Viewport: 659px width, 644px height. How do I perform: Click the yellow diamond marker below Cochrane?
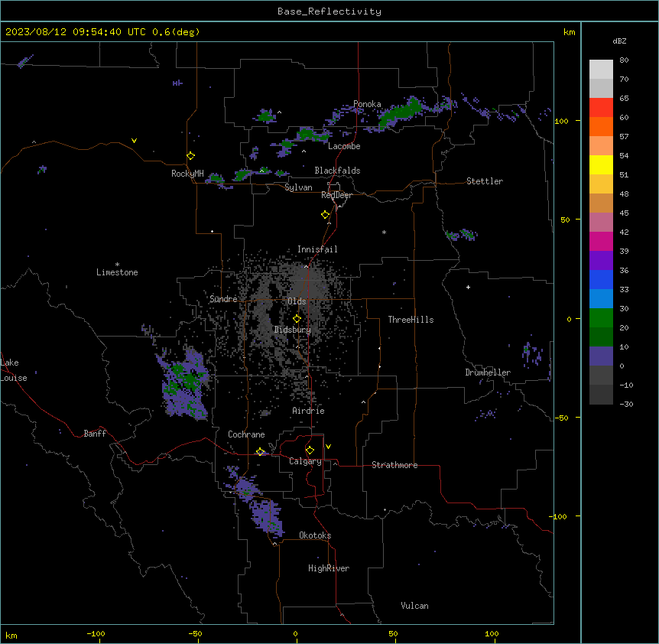260,452
